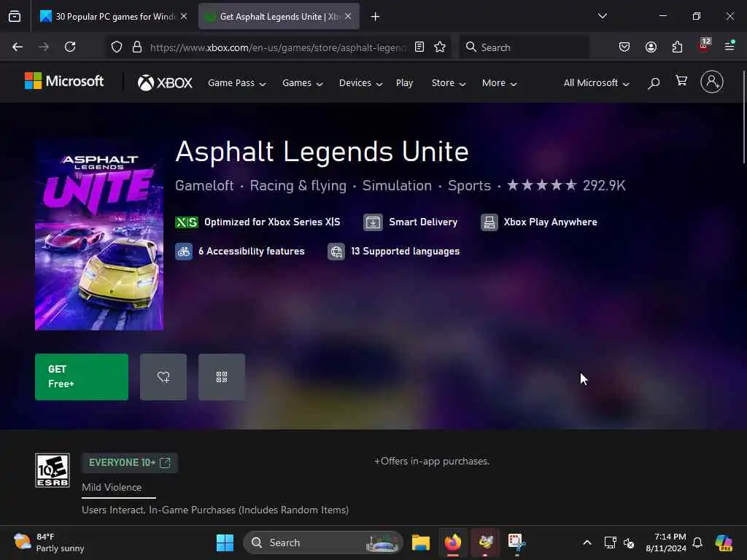Open Snipping Tool from taskbar
This screenshot has height=560, width=747.
[x=517, y=542]
